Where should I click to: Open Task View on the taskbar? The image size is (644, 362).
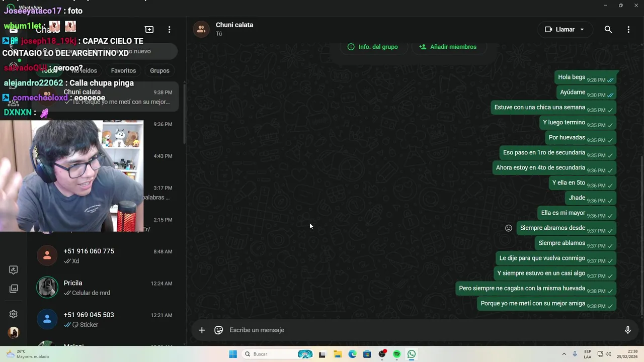[322, 354]
